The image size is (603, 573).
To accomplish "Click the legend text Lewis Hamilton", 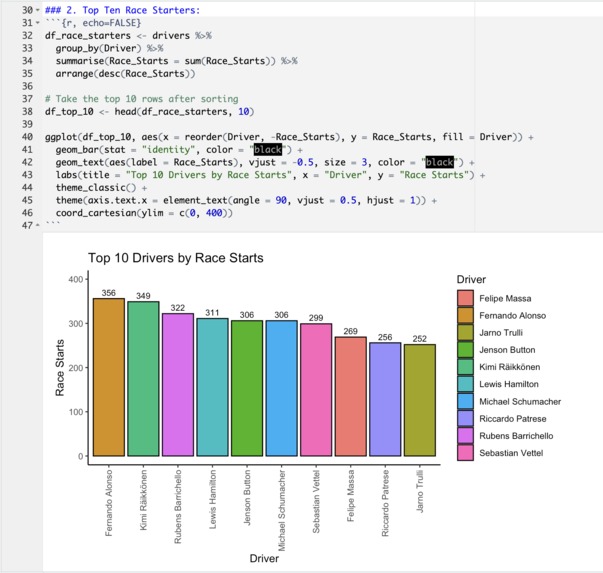I will pos(509,384).
